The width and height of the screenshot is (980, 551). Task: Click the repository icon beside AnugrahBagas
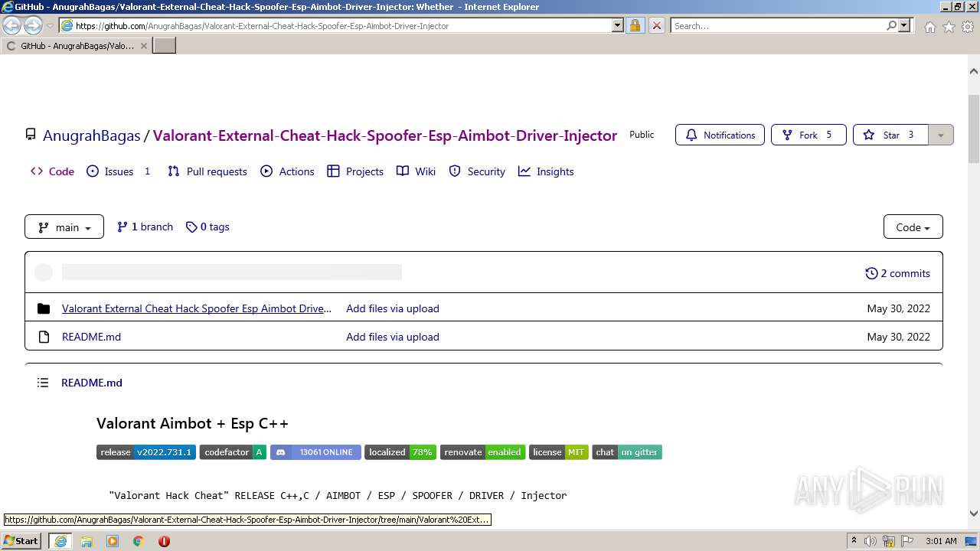click(31, 135)
